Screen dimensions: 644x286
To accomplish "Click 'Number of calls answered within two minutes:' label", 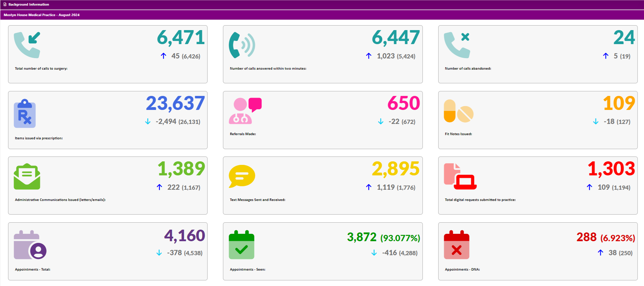I will click(x=268, y=69).
